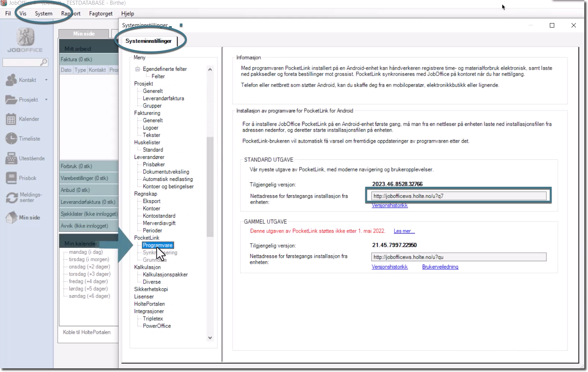Click the Varebestillinger (0 stk) row
The height and width of the screenshot is (372, 588).
click(x=89, y=178)
